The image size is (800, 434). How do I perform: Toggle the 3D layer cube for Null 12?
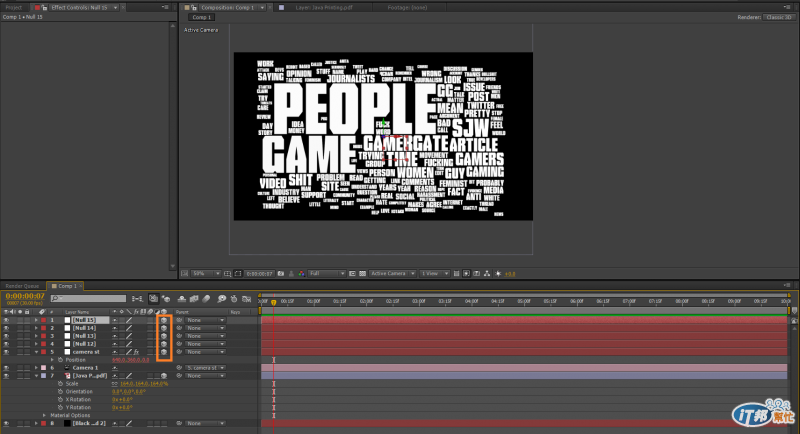coord(164,344)
